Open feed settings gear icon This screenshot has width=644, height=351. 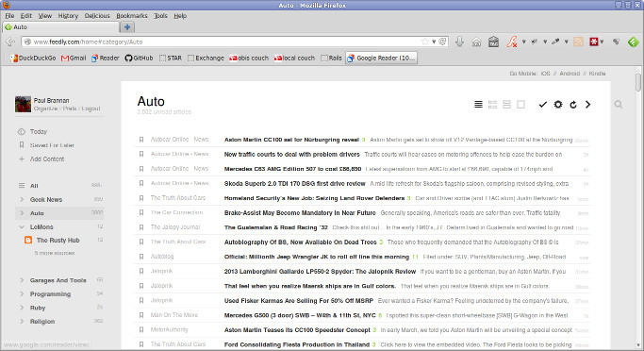coord(558,105)
